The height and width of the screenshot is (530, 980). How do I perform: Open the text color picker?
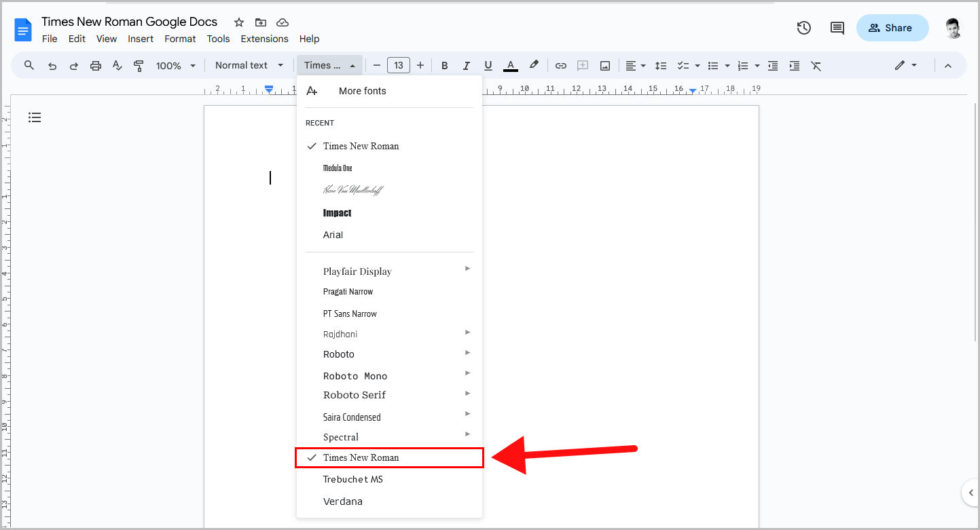point(510,65)
